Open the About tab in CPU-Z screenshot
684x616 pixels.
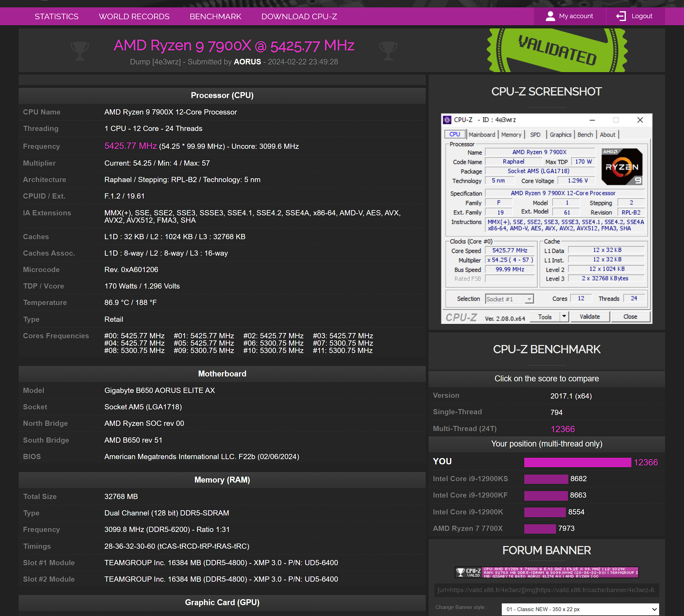point(607,134)
